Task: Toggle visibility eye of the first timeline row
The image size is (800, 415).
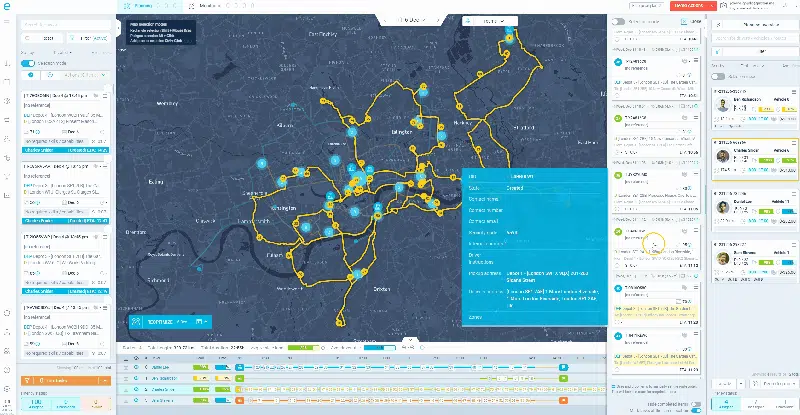Action: click(x=136, y=367)
